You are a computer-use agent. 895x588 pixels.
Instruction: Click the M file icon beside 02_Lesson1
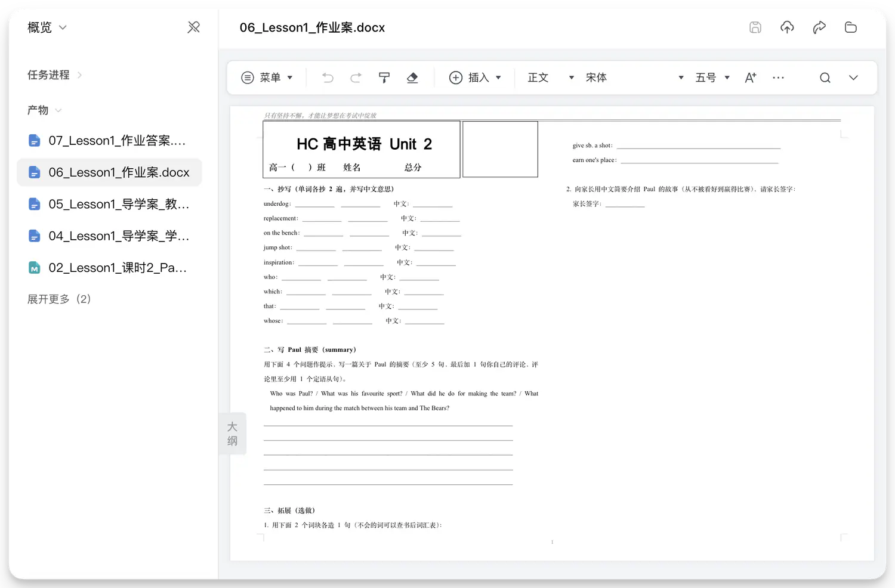tap(35, 268)
